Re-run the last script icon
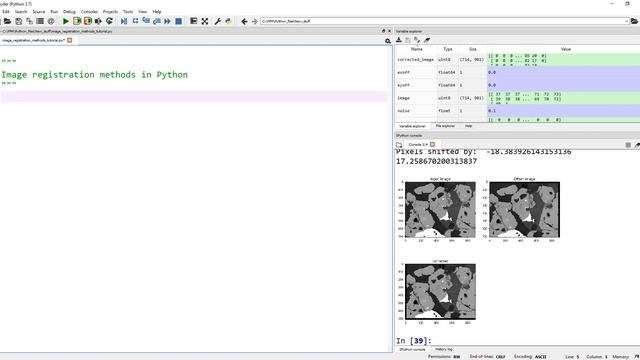Screen dimensions: 640x360 click(x=109, y=21)
